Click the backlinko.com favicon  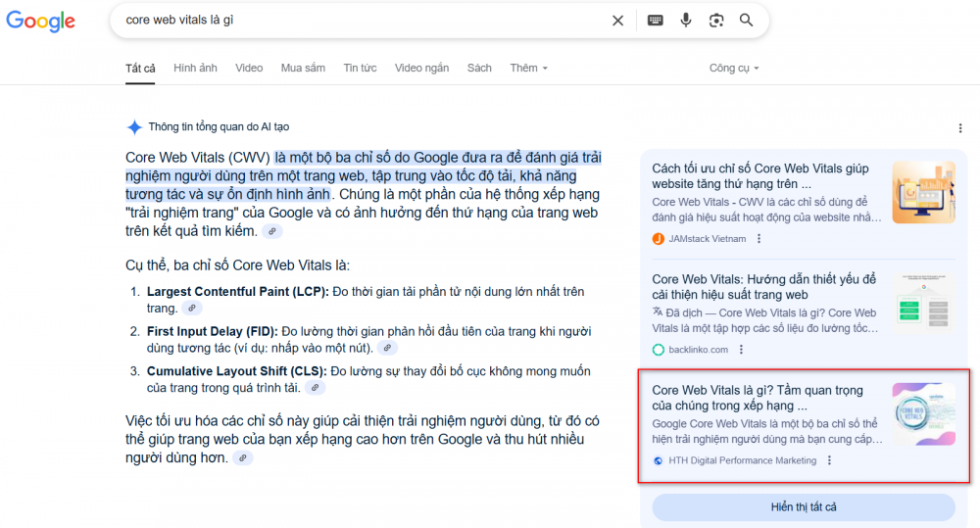[x=659, y=350]
